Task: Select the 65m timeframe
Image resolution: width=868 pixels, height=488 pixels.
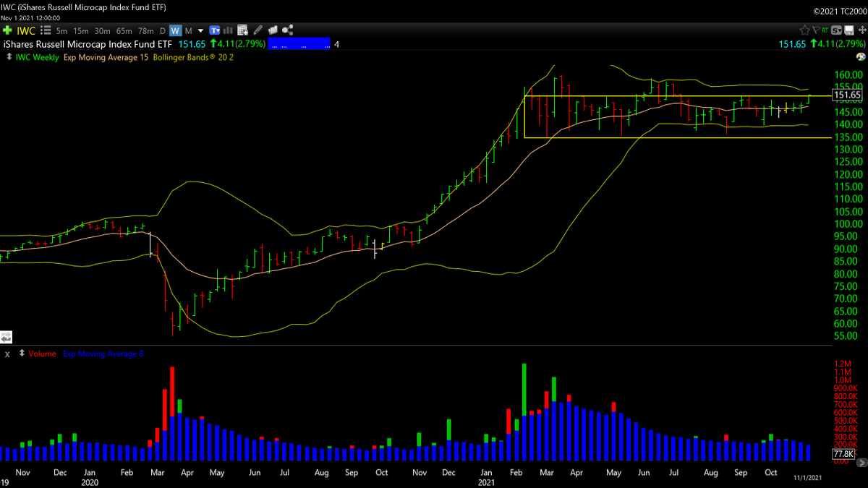Action: tap(124, 31)
